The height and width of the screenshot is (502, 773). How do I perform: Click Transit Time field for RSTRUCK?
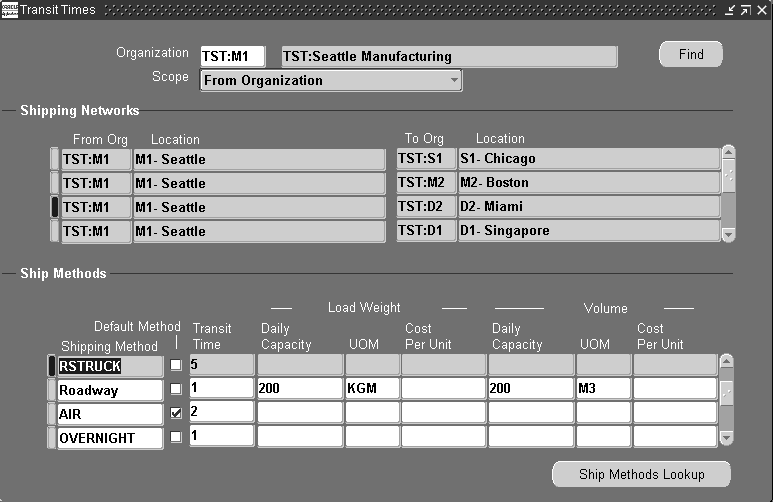point(222,364)
